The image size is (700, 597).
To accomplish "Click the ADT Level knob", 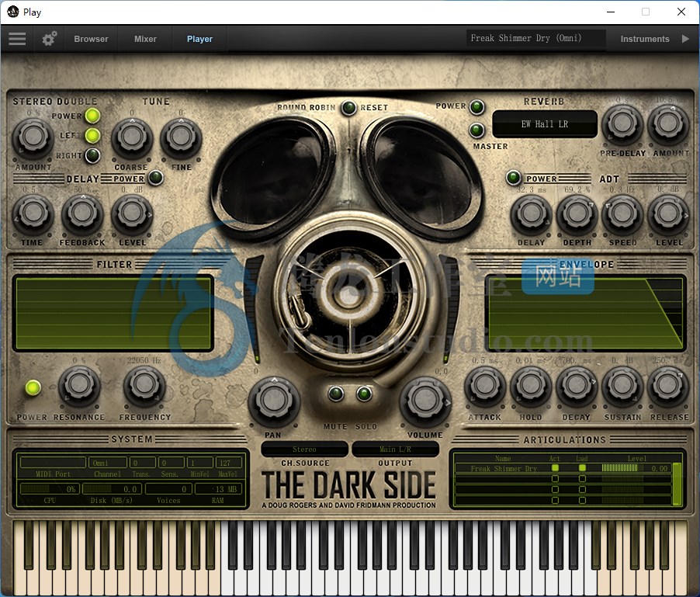I will click(x=668, y=214).
